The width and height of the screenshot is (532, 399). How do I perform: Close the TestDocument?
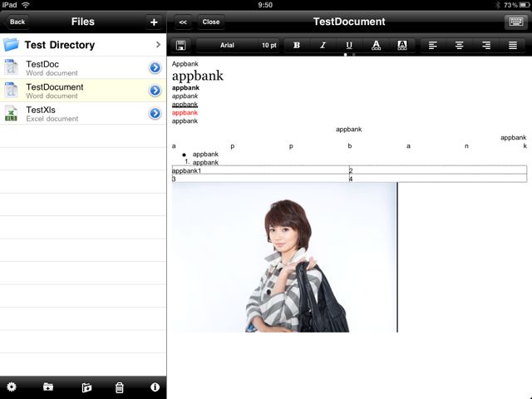pyautogui.click(x=210, y=22)
